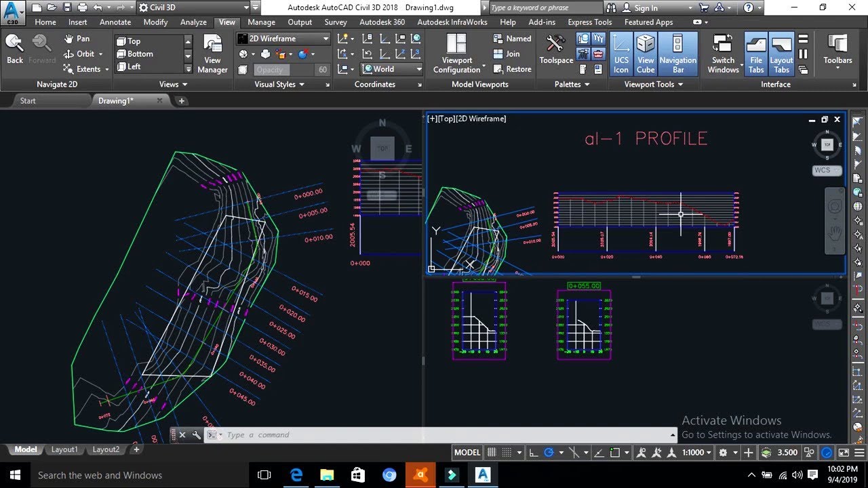Select the Pan tool

(x=76, y=39)
